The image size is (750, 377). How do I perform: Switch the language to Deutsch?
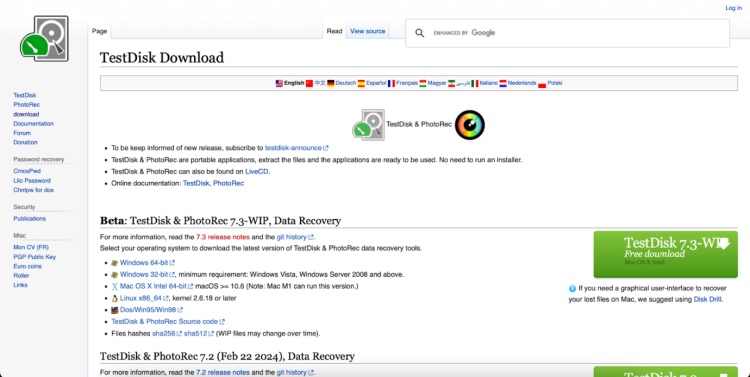click(346, 83)
